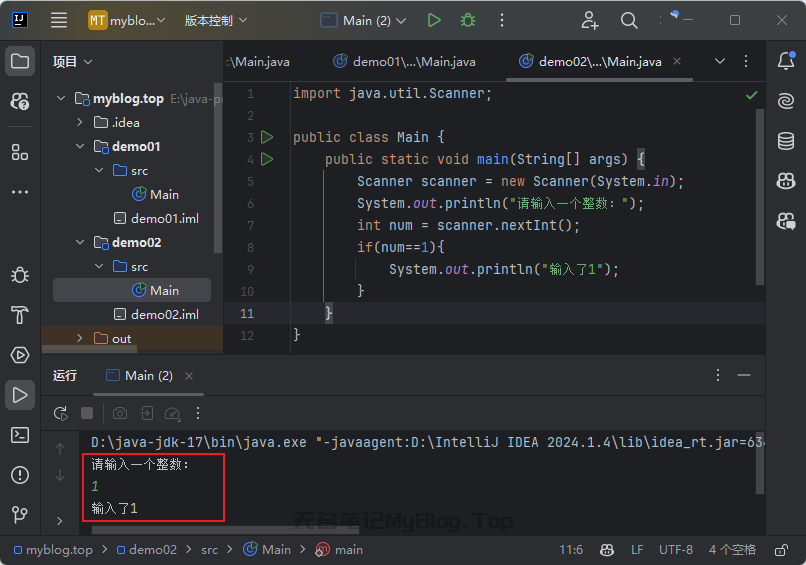Expand the out folder
806x565 pixels.
click(80, 338)
